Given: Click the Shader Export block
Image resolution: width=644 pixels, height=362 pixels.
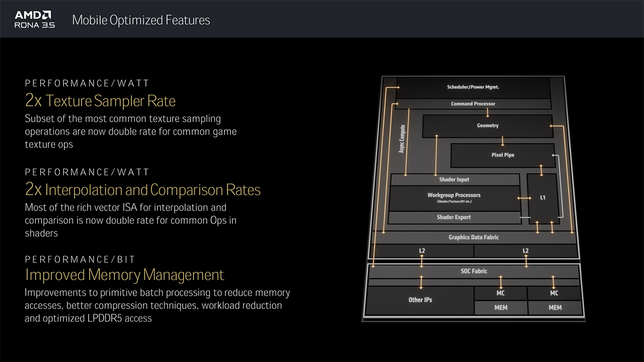Looking at the screenshot, I should point(454,217).
